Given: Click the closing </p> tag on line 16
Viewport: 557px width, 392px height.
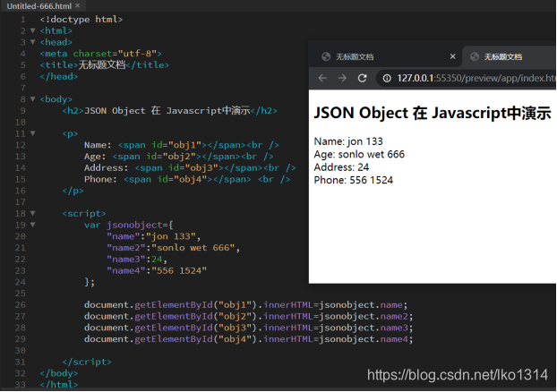Looking at the screenshot, I should pyautogui.click(x=73, y=191).
